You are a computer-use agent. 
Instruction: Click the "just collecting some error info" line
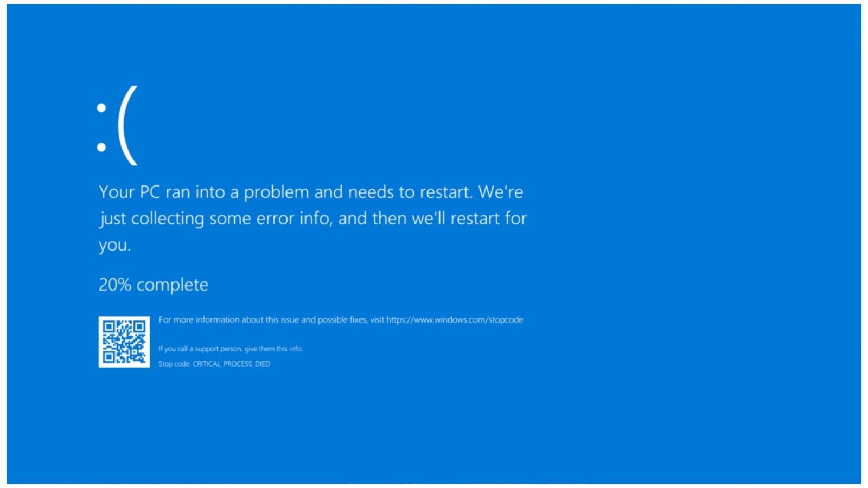312,219
